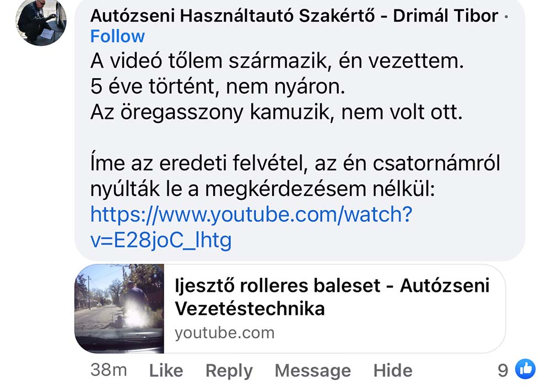Viewport: 551px width, 392px height.
Task: Click 'v=E28joC_Ihtg' part of URL
Action: pos(161,241)
